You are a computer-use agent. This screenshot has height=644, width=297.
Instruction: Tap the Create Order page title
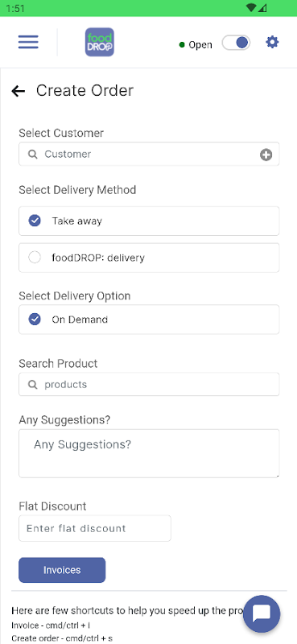[x=85, y=91]
